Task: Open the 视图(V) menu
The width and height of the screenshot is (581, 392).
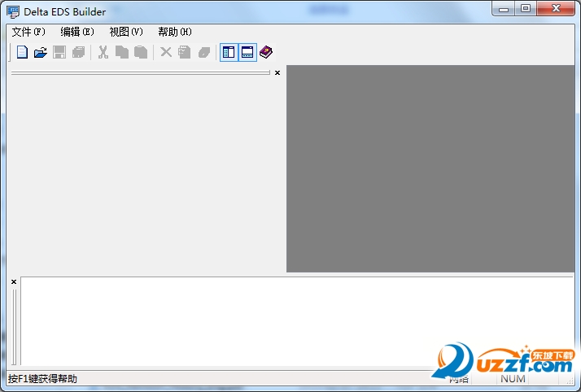Action: click(x=126, y=32)
